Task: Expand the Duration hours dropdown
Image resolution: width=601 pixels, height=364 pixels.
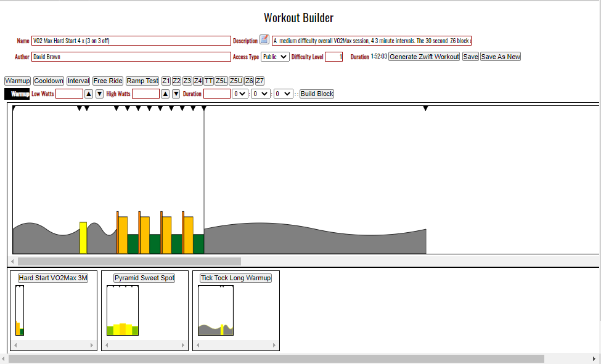Action: 240,94
